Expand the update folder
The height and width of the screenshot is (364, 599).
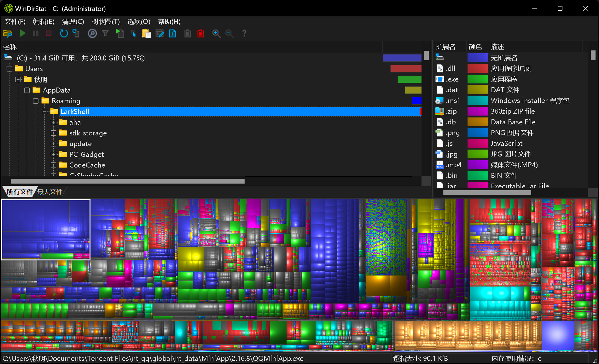[54, 144]
